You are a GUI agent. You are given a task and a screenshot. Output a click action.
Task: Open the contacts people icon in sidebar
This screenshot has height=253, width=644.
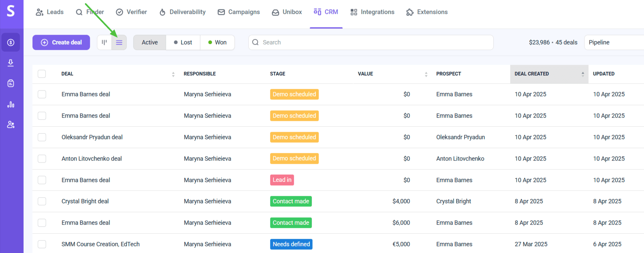(x=11, y=125)
